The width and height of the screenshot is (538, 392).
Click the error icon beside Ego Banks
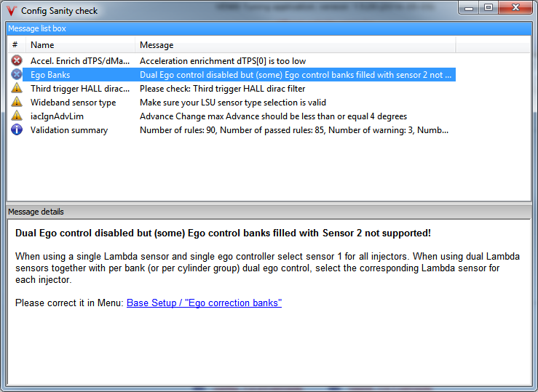click(17, 74)
